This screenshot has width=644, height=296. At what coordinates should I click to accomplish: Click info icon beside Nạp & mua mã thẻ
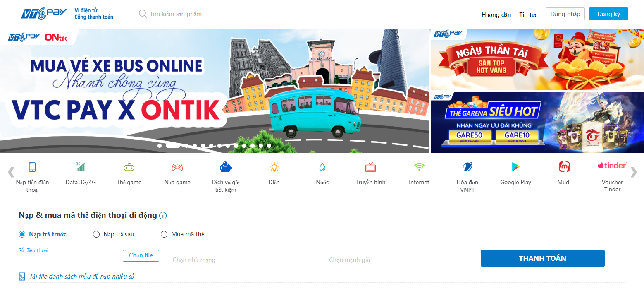(163, 216)
